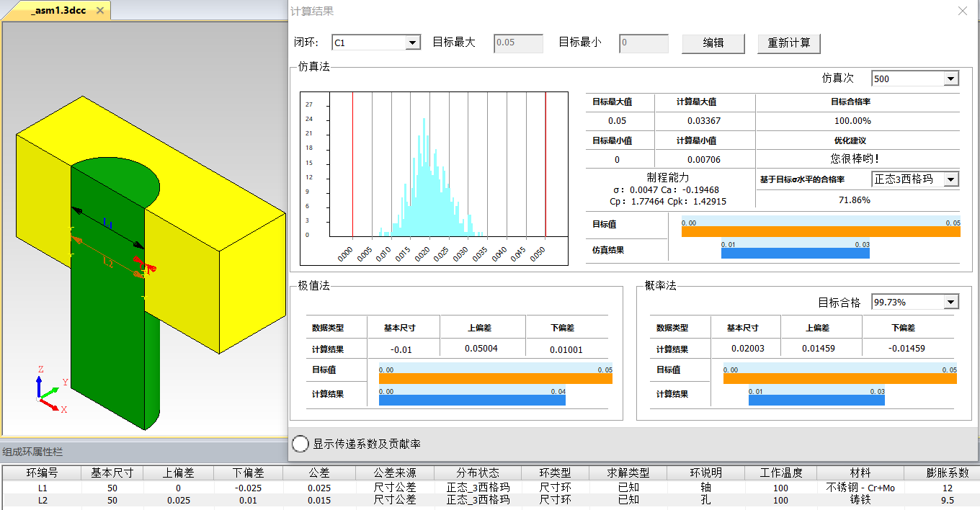Viewport: 980px width, 510px height.
Task: Click the 71.86% pass rate value
Action: coord(855,200)
